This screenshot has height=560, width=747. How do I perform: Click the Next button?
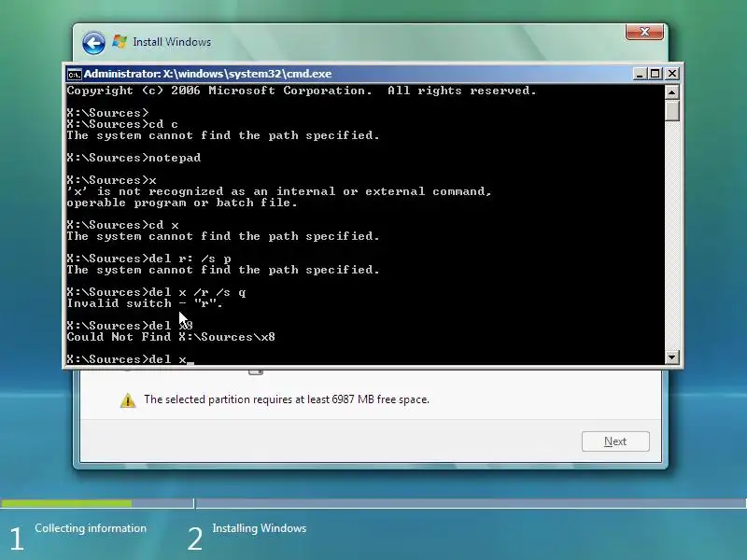[x=615, y=441]
